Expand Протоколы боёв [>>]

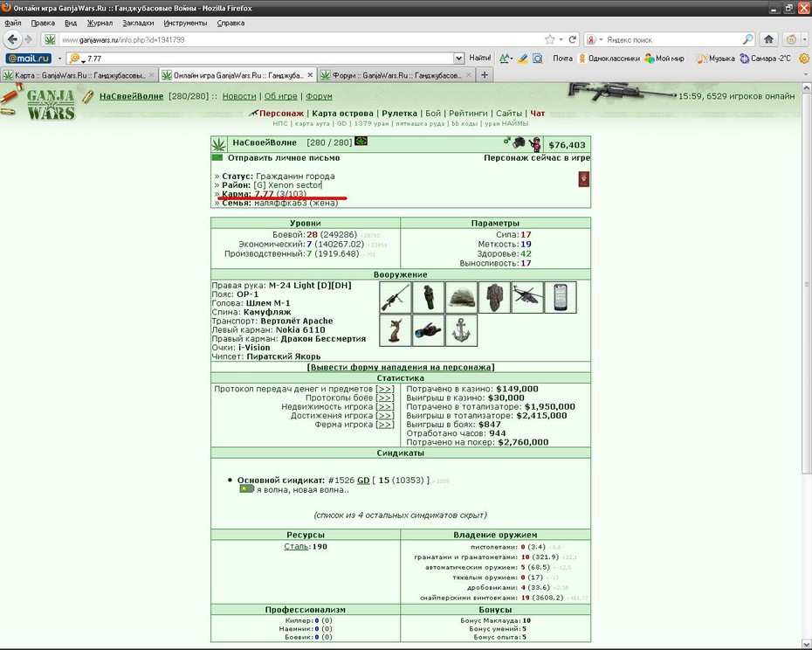[385, 398]
